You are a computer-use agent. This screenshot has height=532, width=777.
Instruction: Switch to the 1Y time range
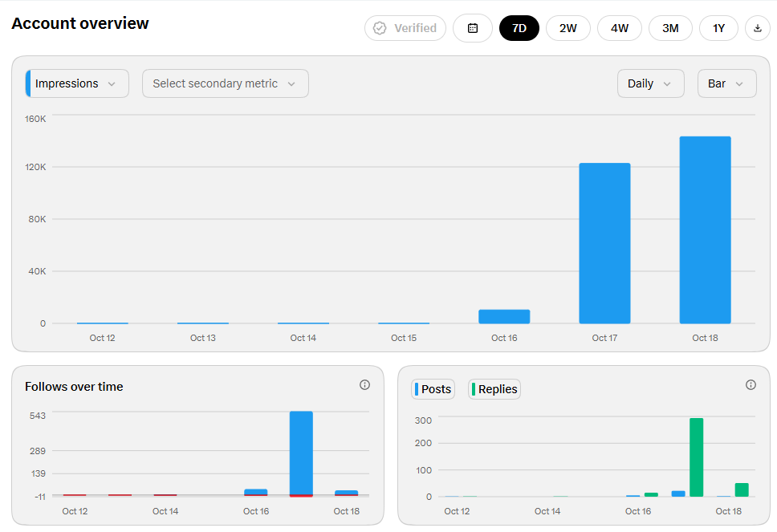point(718,28)
